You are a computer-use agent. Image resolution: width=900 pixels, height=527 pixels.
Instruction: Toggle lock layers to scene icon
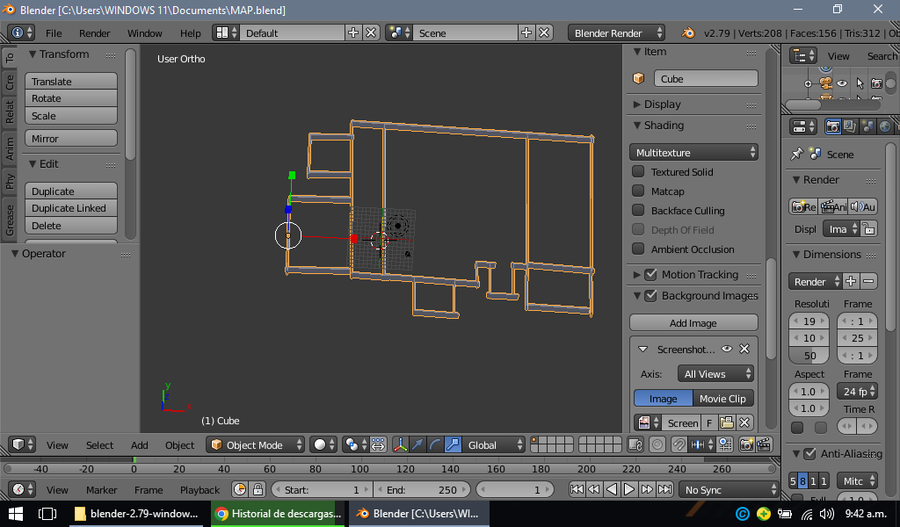635,444
